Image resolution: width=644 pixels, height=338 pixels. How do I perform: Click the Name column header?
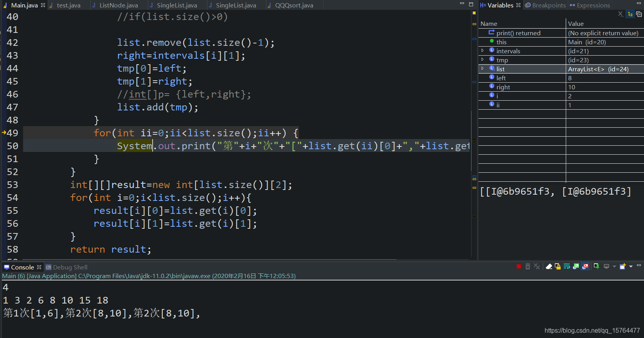522,23
